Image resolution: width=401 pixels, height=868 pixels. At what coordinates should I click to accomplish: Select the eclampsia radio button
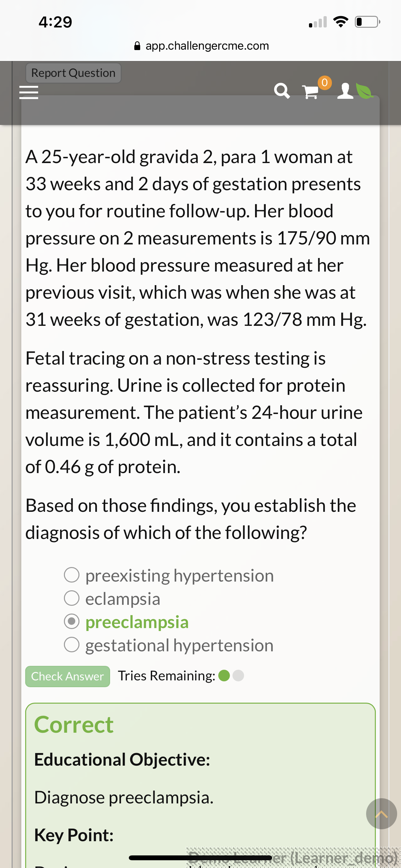(71, 598)
